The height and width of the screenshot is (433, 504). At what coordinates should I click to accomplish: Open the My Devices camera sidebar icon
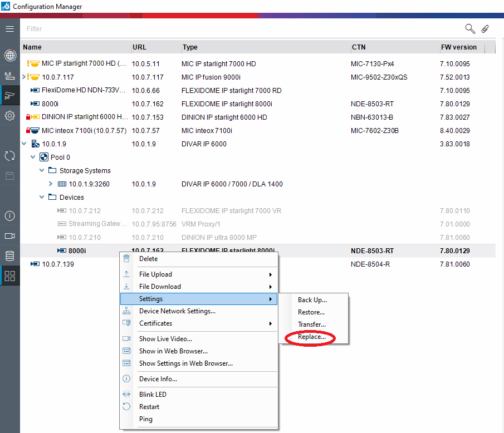9,95
